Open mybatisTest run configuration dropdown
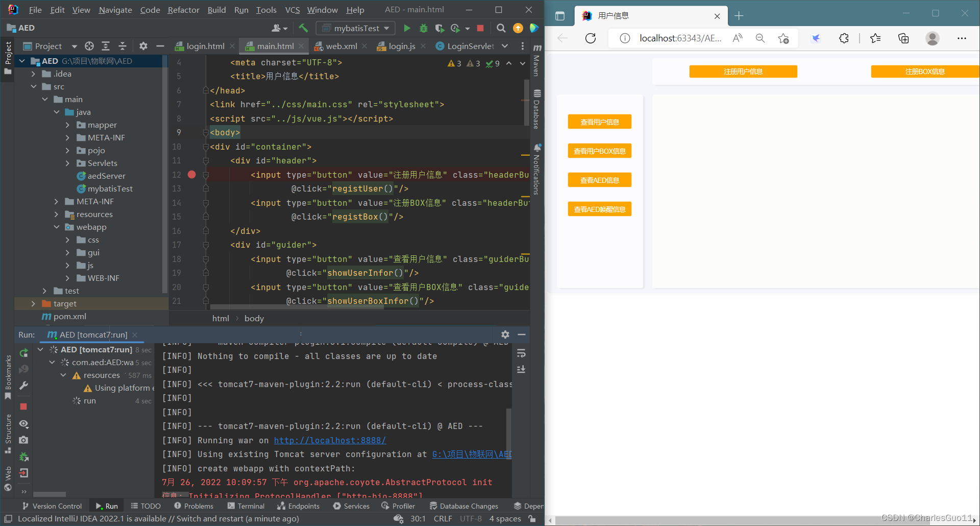The image size is (980, 526). click(x=356, y=28)
